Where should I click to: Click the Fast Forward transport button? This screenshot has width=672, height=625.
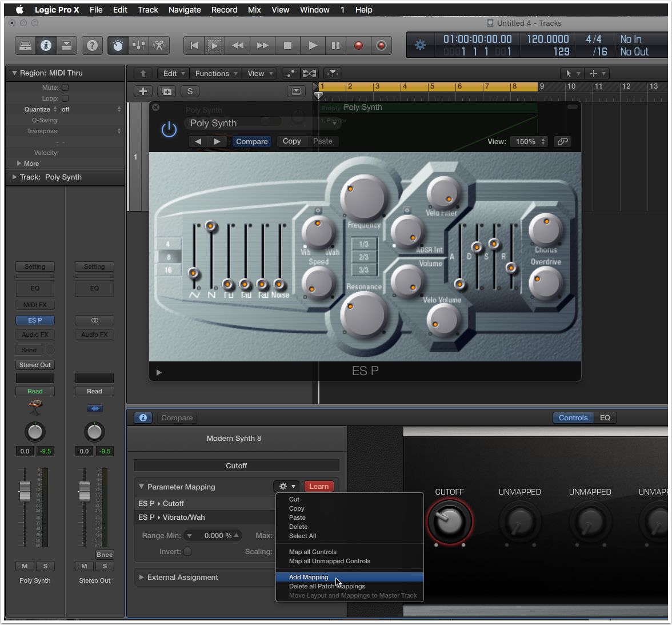[x=262, y=46]
